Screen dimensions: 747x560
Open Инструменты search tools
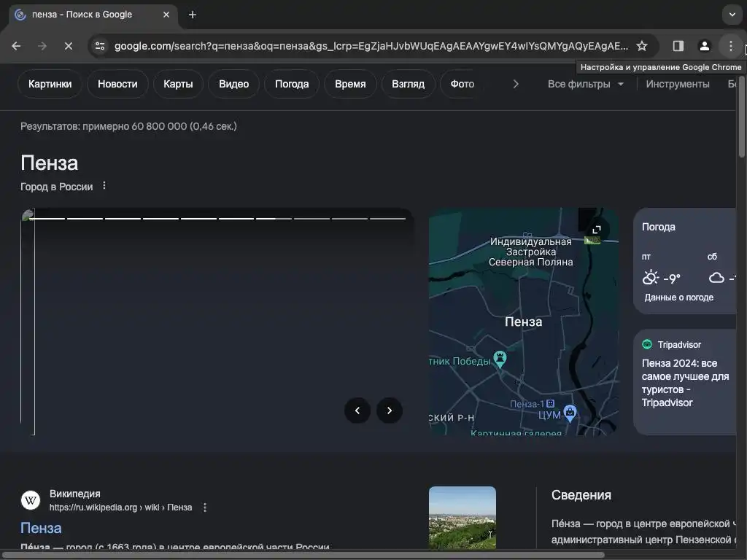pyautogui.click(x=678, y=84)
